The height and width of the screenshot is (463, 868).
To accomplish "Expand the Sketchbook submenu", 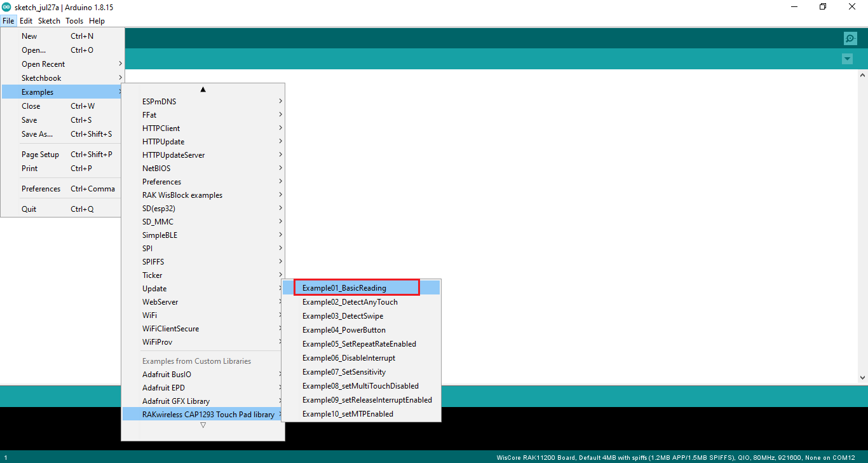I will [x=62, y=78].
